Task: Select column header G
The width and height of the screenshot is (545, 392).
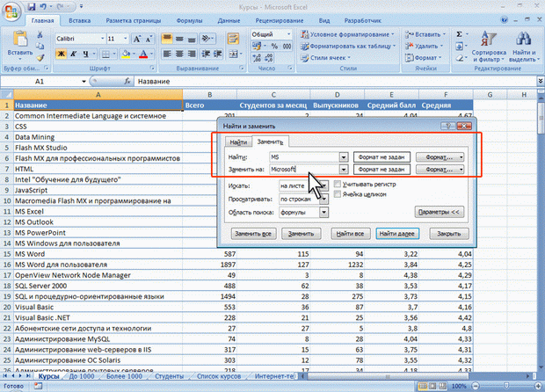Action: click(x=490, y=94)
